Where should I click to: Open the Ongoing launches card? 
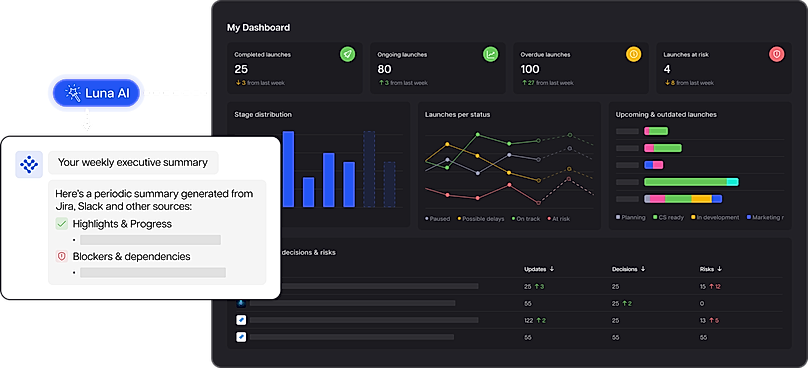[437, 68]
